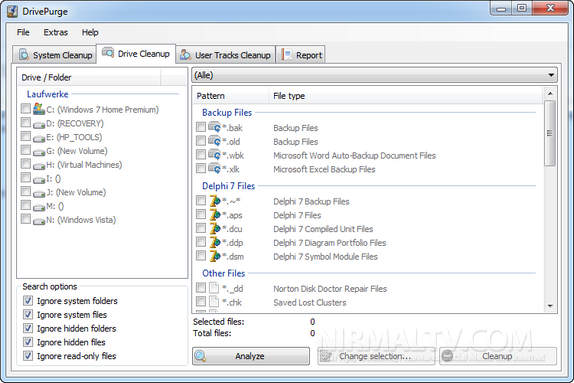Tick the *.chk pattern checkbox
Image resolution: width=574 pixels, height=383 pixels.
click(201, 302)
